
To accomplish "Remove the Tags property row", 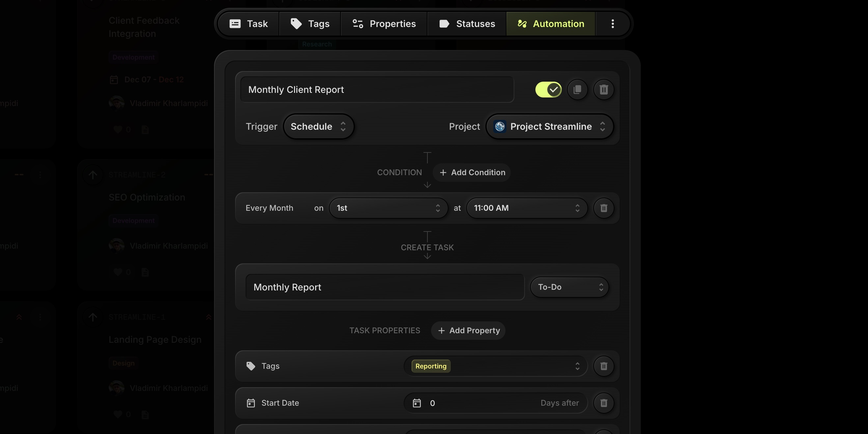I will (x=604, y=366).
